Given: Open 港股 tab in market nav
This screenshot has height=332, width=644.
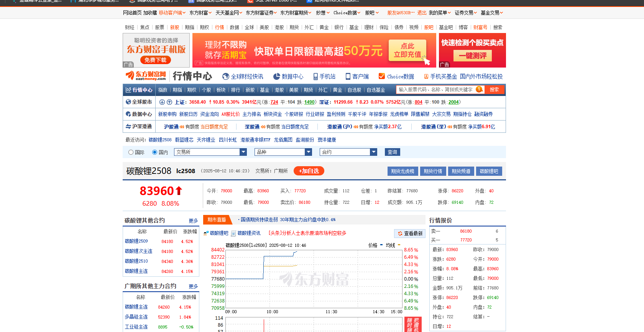Looking at the screenshot, I should click(279, 90).
